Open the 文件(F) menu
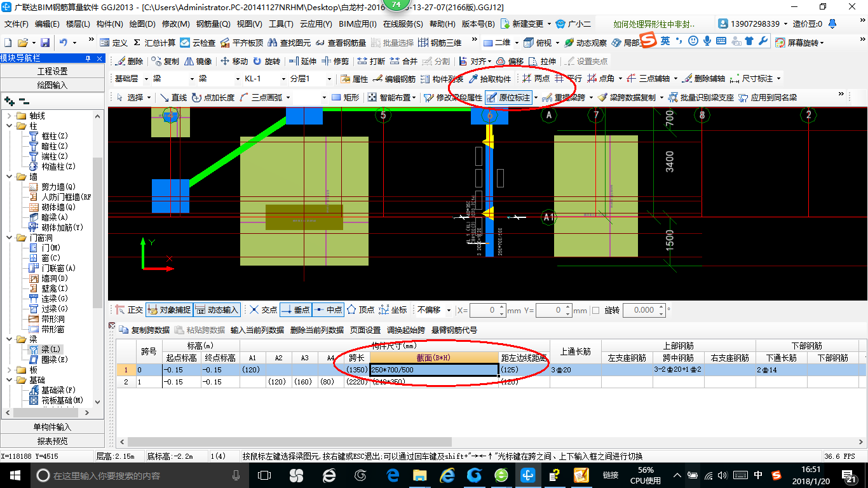This screenshot has width=868, height=488. (16, 24)
